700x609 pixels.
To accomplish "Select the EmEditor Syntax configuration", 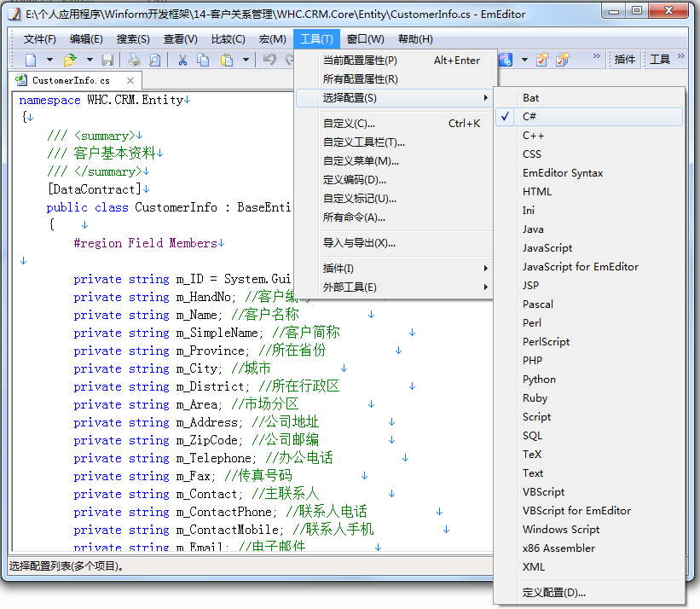I will (x=589, y=173).
